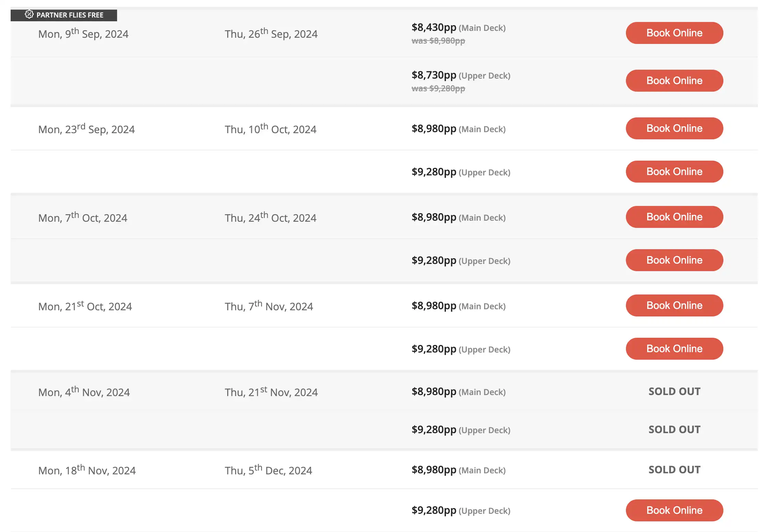Select the Mon, 4th Nov 2024 departure row

[83, 392]
